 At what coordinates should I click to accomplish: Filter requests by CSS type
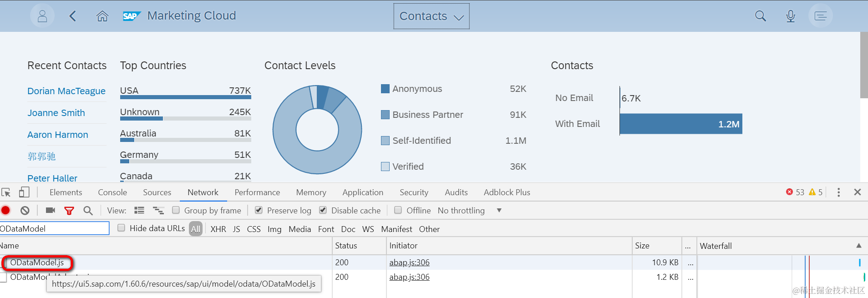254,229
